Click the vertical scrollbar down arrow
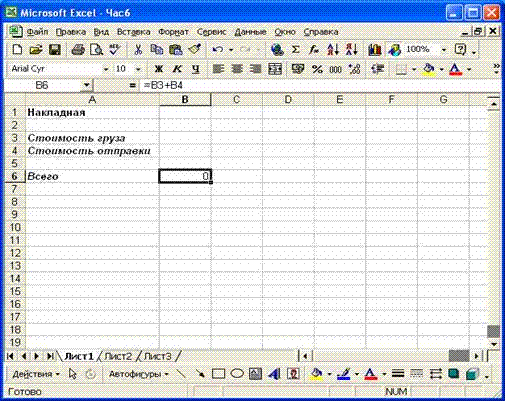The height and width of the screenshot is (401, 505). [x=494, y=344]
